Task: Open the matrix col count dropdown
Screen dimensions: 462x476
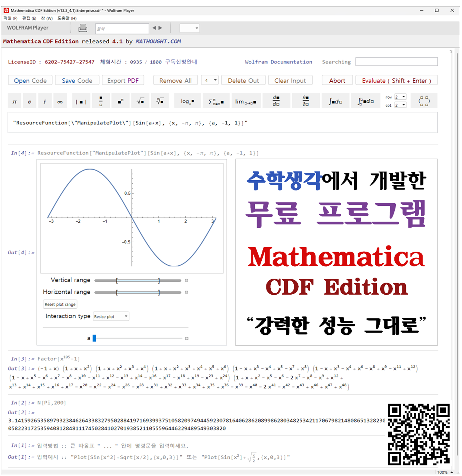Action: (401, 105)
